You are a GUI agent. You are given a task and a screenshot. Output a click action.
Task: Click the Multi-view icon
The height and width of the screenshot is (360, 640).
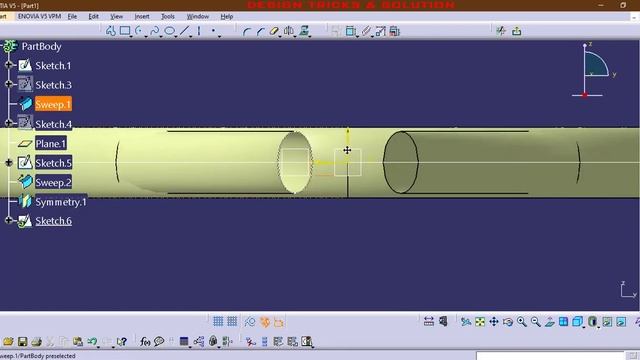click(563, 322)
